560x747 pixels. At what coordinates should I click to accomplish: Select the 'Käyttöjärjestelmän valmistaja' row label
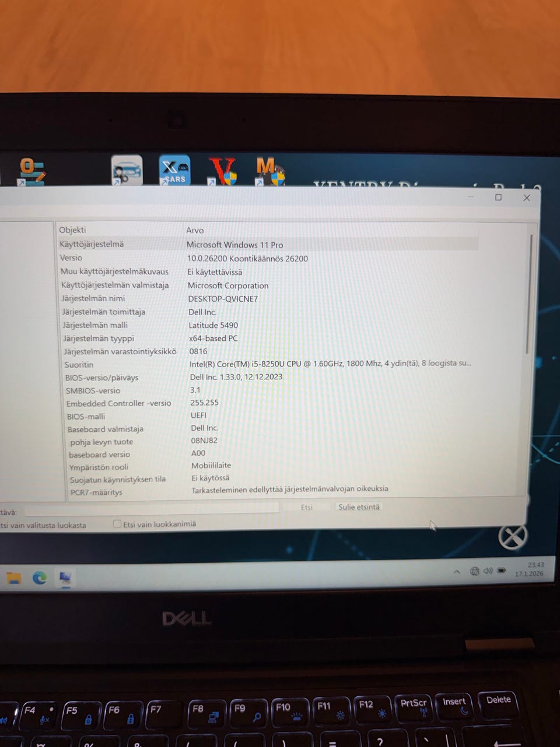pos(115,285)
